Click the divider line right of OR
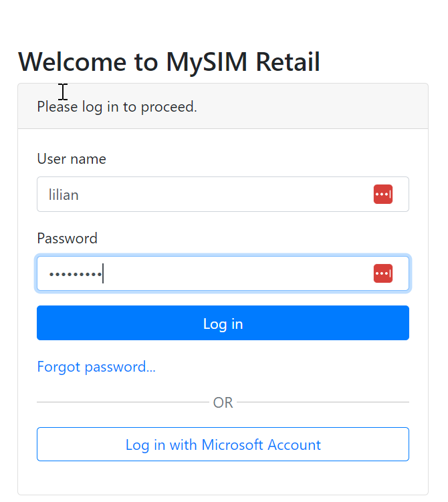The width and height of the screenshot is (448, 502). (x=324, y=402)
